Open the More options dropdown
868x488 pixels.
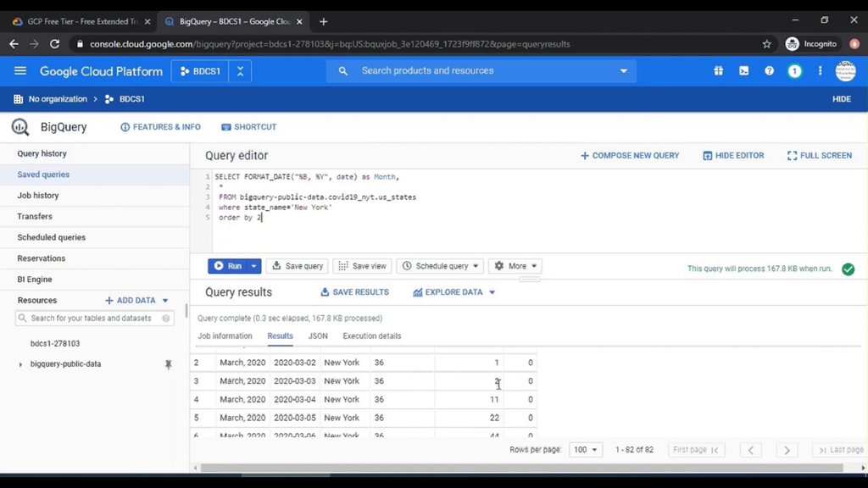[515, 266]
